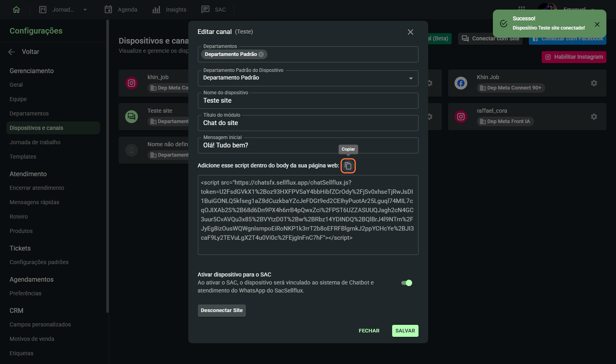The width and height of the screenshot is (616, 364).
Task: Copy the script with the Copiar icon
Action: click(348, 166)
